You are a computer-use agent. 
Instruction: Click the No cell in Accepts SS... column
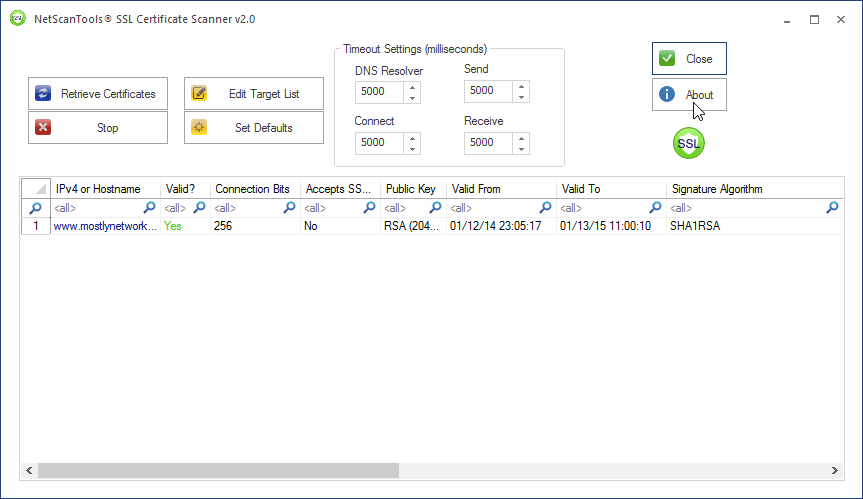click(341, 226)
